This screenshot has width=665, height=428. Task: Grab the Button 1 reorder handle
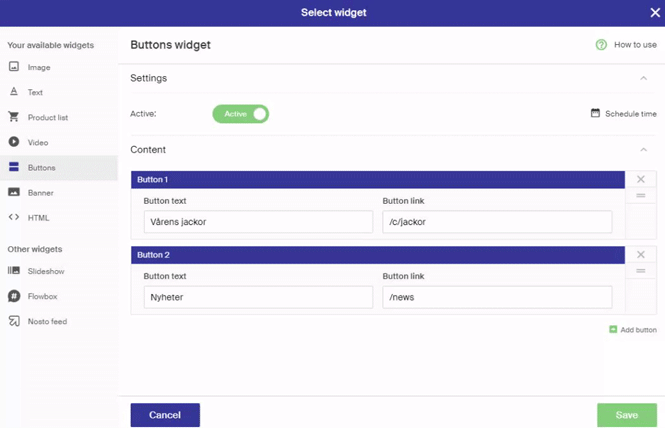pos(641,196)
